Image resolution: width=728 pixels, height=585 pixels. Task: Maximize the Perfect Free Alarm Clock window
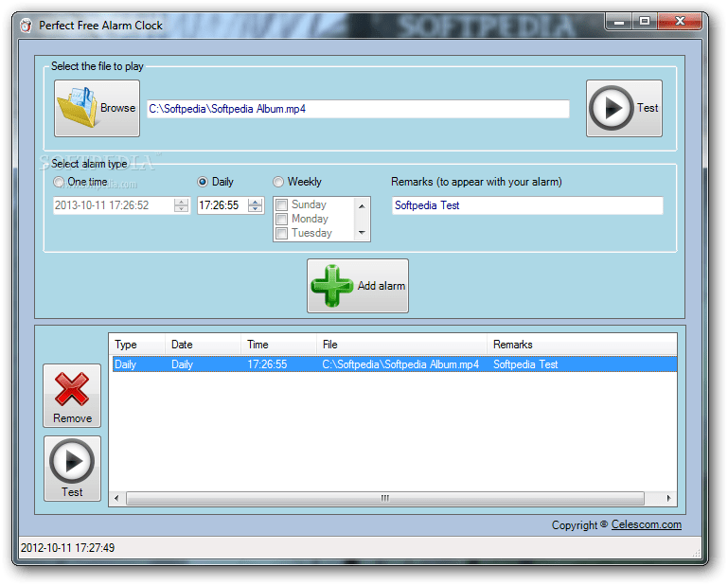click(x=645, y=22)
